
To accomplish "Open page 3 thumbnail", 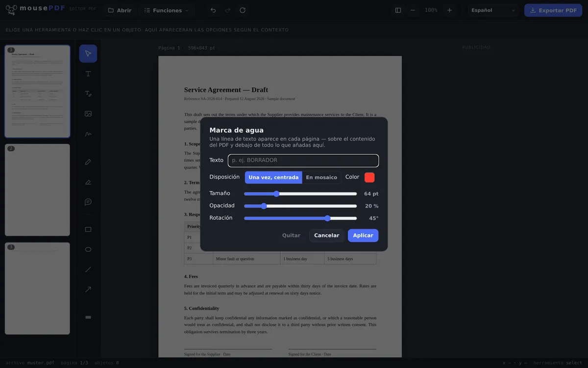I will click(37, 289).
